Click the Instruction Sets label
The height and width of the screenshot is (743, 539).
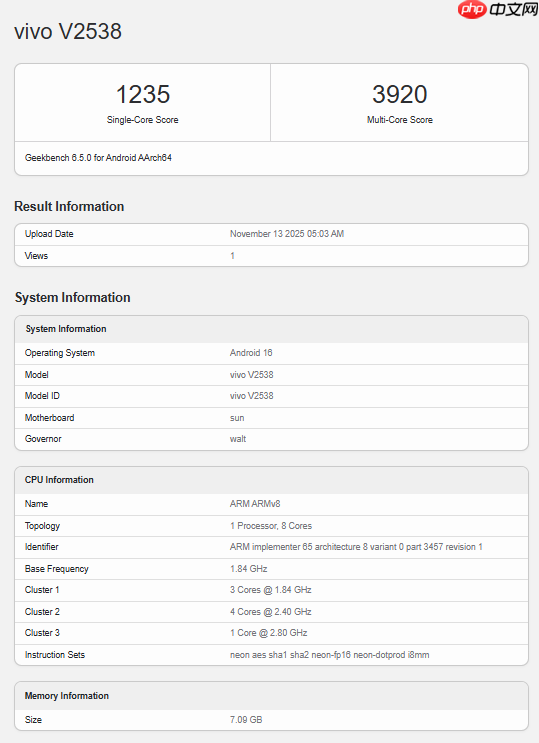click(x=55, y=655)
